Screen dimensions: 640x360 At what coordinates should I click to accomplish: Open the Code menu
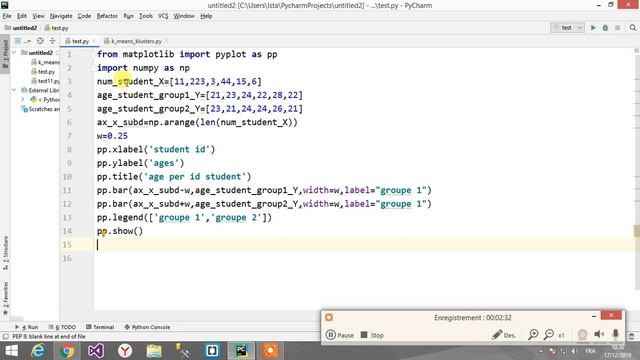84,16
